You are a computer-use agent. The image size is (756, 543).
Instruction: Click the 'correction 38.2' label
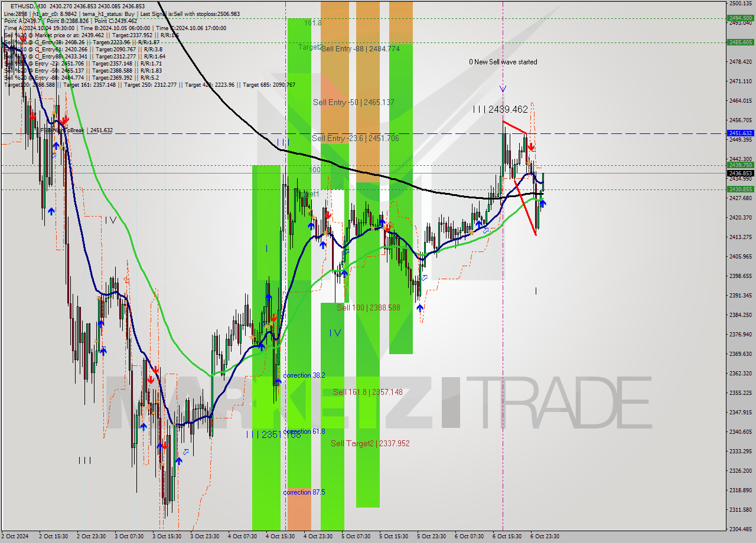[304, 375]
